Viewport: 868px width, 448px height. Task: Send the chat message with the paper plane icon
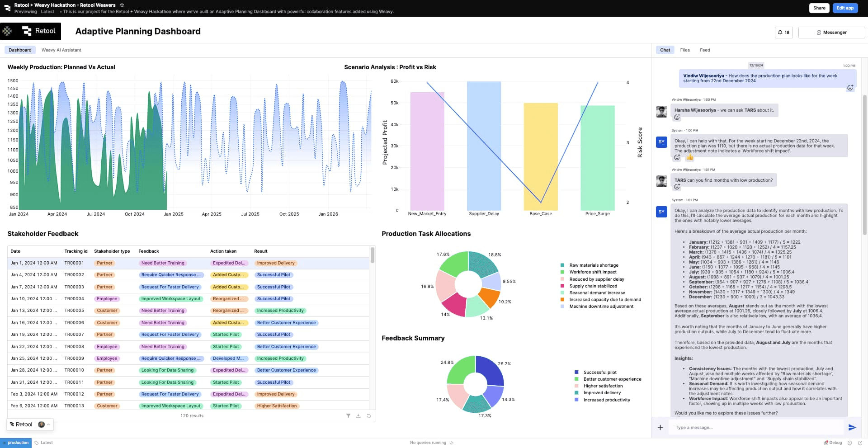coord(853,427)
